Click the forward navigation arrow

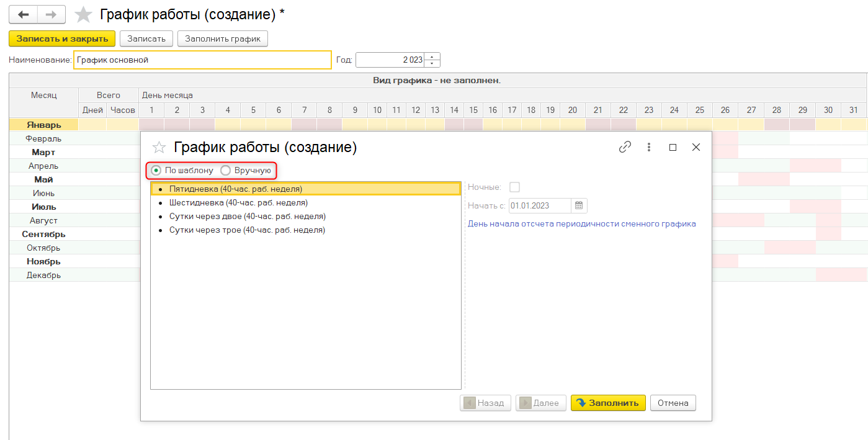pyautogui.click(x=52, y=15)
